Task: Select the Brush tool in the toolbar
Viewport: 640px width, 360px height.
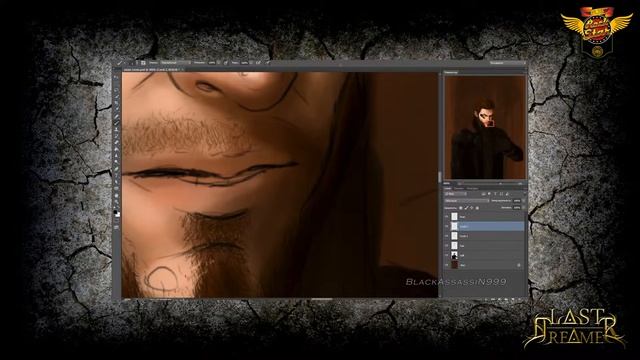Action: pos(116,122)
